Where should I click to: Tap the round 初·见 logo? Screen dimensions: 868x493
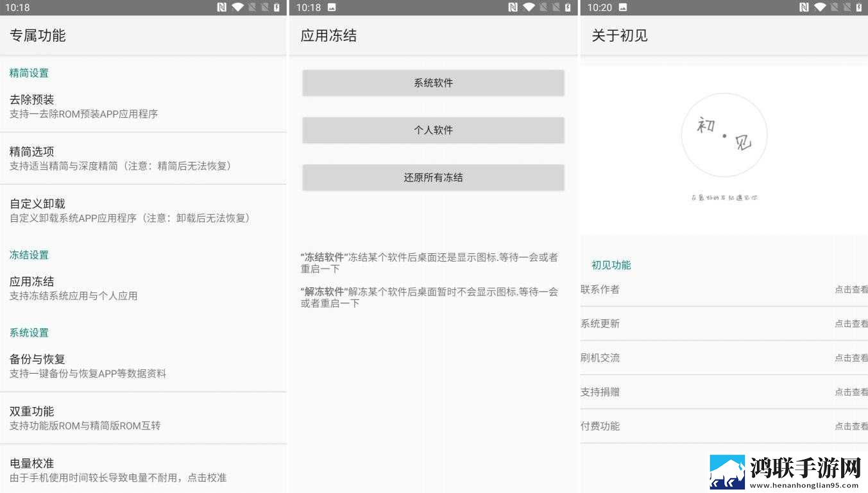tap(724, 135)
